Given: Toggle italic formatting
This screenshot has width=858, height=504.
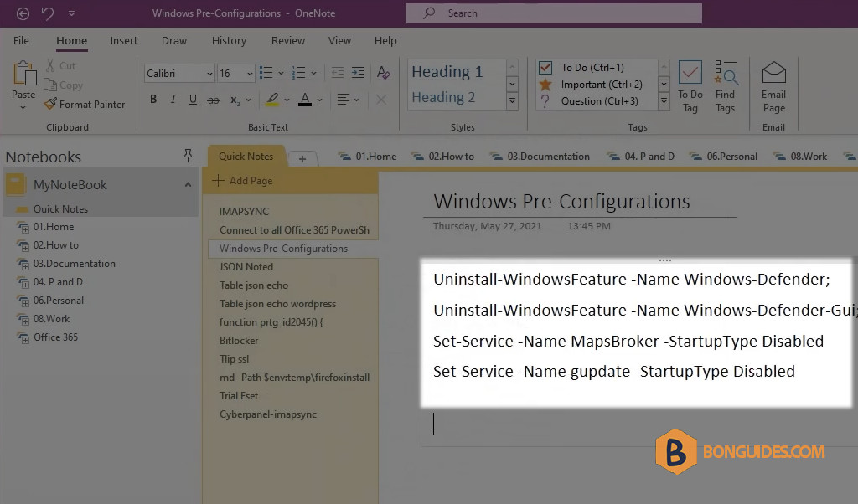Looking at the screenshot, I should tap(173, 100).
